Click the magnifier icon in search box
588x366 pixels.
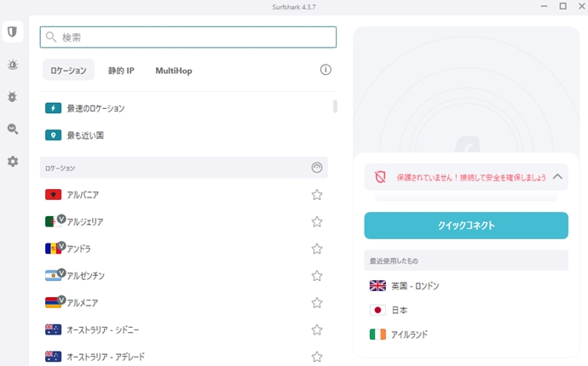click(x=50, y=37)
